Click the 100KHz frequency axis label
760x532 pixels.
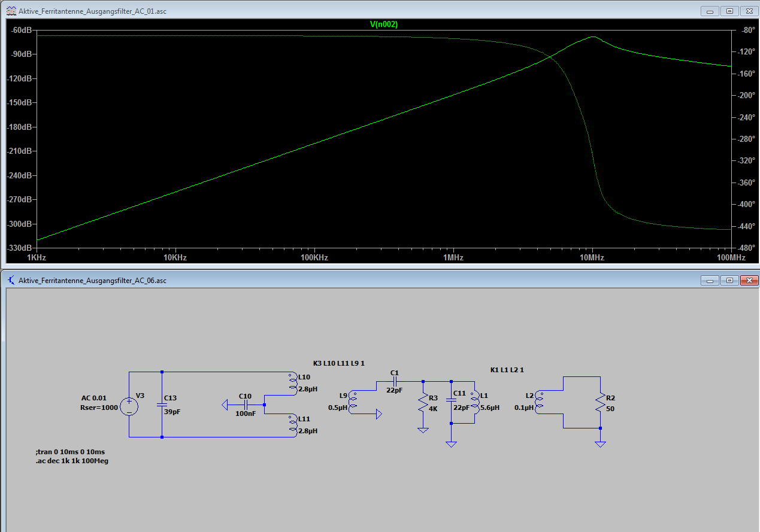pyautogui.click(x=314, y=258)
